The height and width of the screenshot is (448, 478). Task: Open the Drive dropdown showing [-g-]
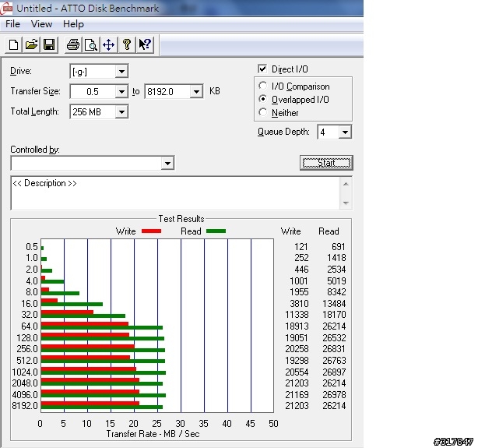tap(121, 72)
